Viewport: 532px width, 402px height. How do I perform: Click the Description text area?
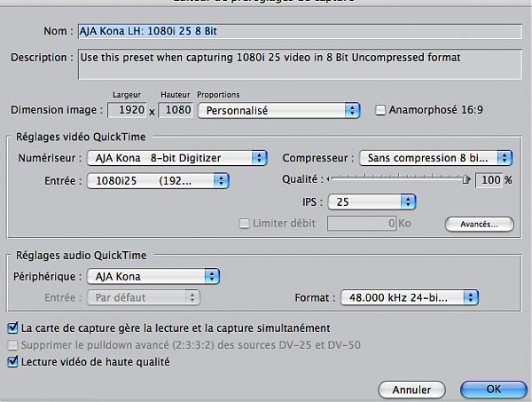300,64
